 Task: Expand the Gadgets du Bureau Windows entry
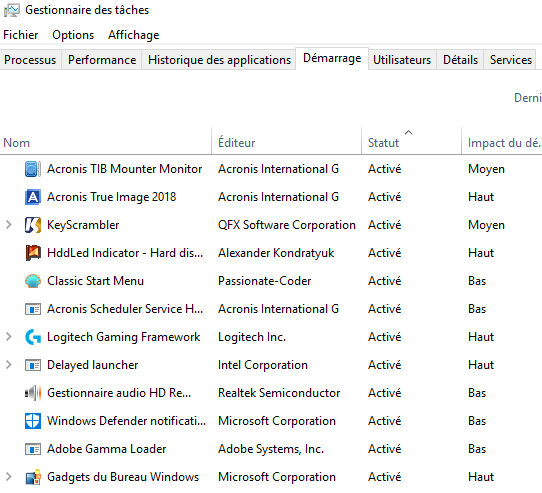[x=9, y=477]
